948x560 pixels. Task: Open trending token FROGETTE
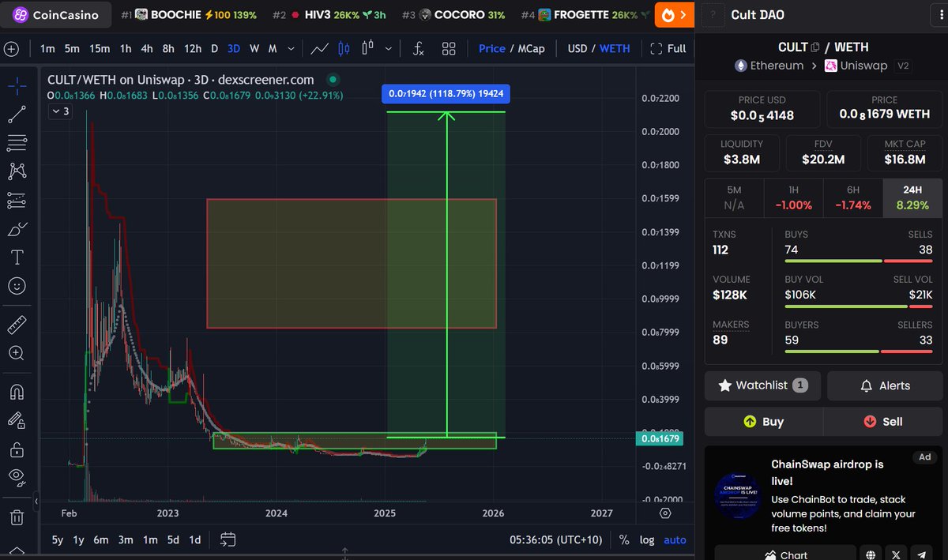[x=584, y=14]
